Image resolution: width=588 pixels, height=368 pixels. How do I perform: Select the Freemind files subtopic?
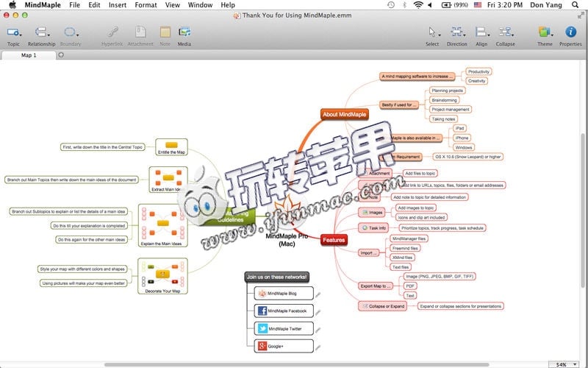405,248
